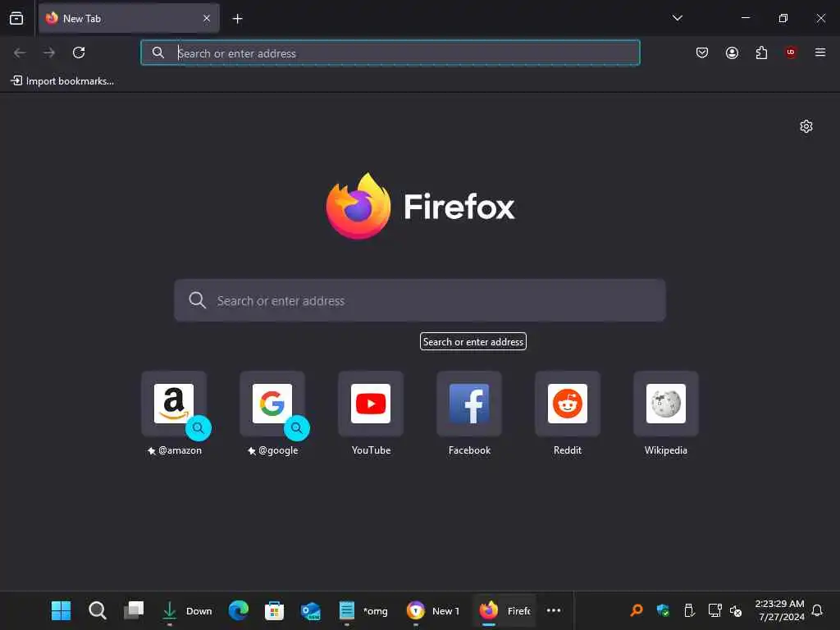840x630 pixels.
Task: Reload the current page
Action: [x=79, y=52]
